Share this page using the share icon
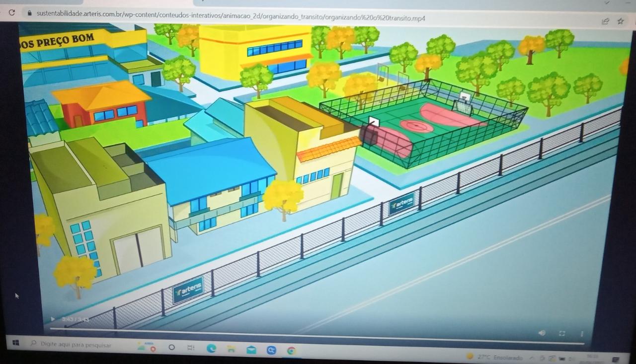This screenshot has height=364, width=636. pos(606,21)
